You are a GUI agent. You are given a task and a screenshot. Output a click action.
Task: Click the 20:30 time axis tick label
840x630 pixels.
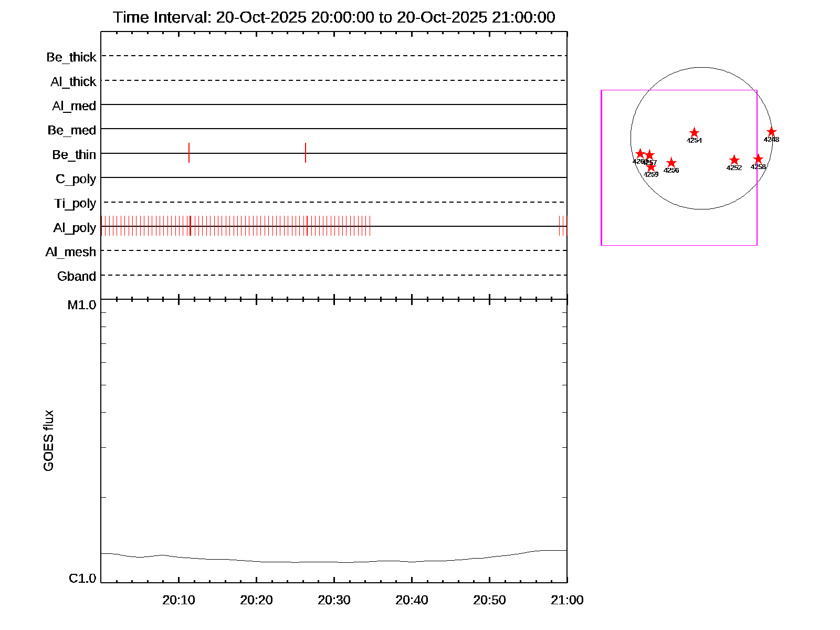pos(334,600)
